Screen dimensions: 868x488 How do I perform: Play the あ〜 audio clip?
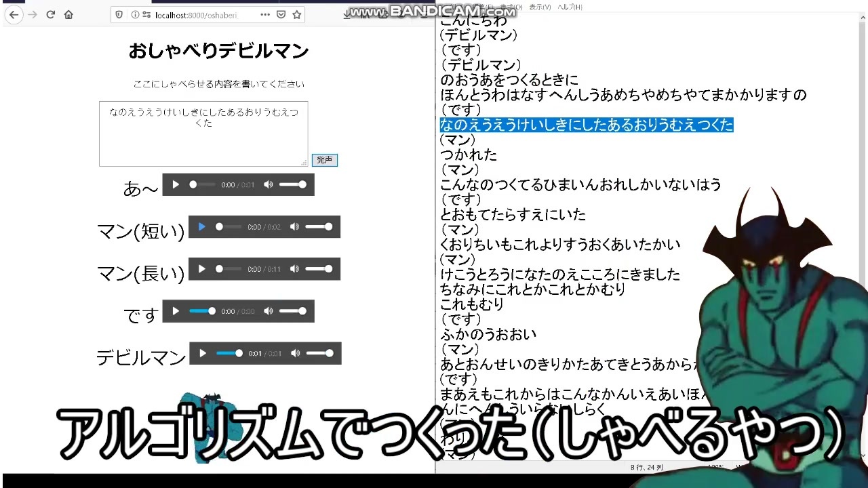(x=176, y=184)
